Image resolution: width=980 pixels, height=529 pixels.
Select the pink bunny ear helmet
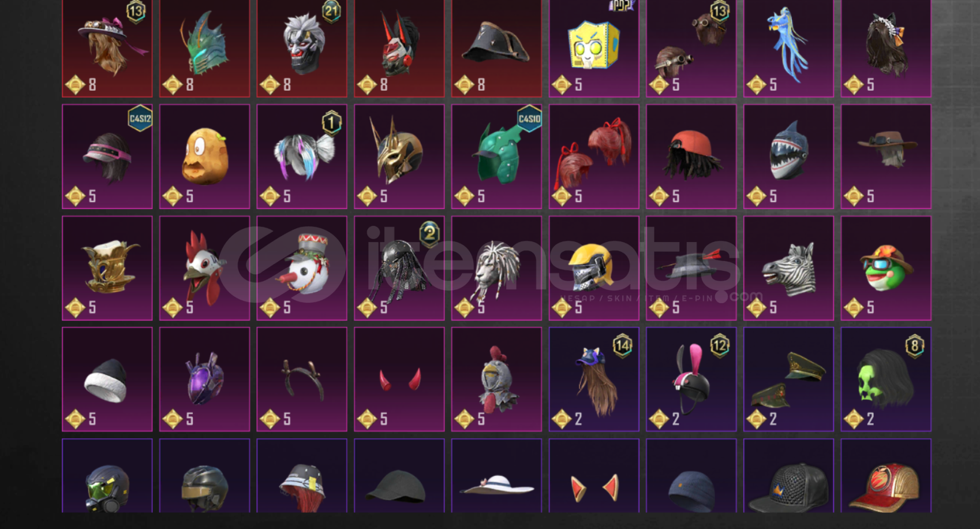691,379
